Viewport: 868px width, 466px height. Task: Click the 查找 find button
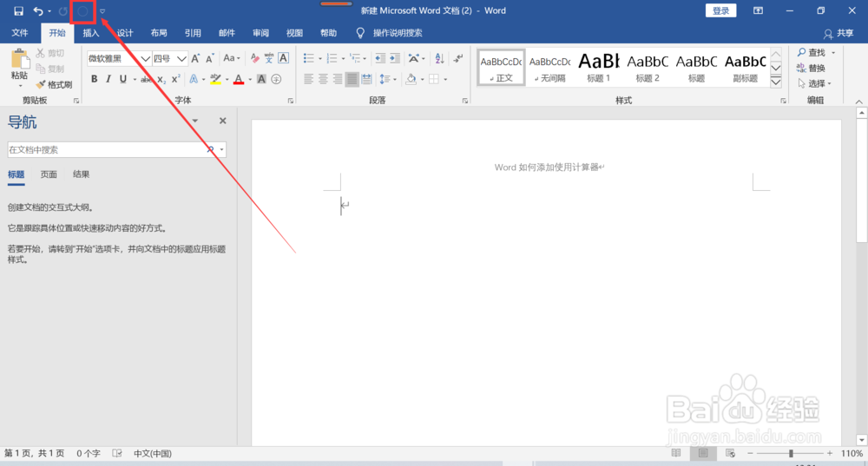(x=812, y=53)
